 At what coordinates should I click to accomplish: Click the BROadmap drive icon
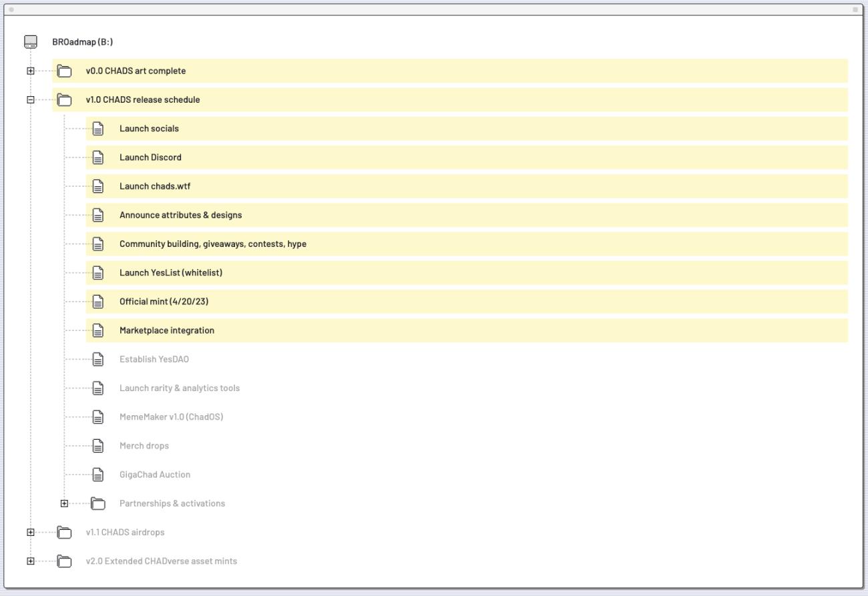pyautogui.click(x=31, y=42)
